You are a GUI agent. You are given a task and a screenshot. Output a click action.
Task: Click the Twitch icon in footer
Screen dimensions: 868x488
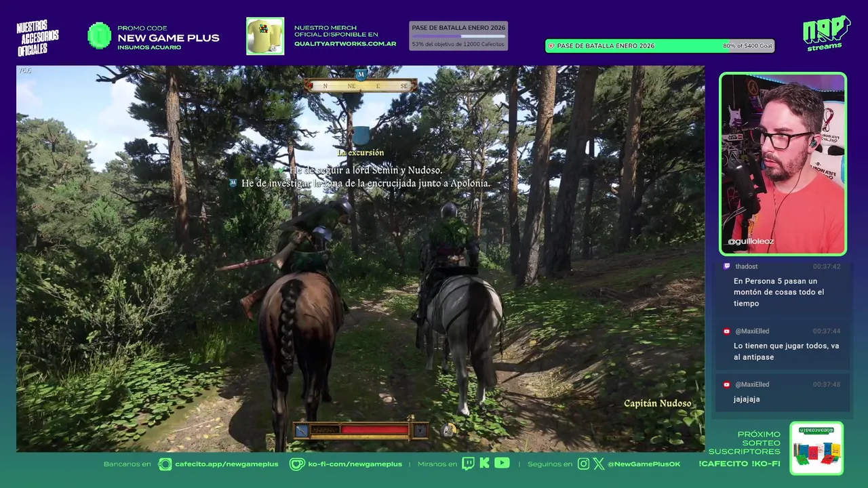point(468,464)
